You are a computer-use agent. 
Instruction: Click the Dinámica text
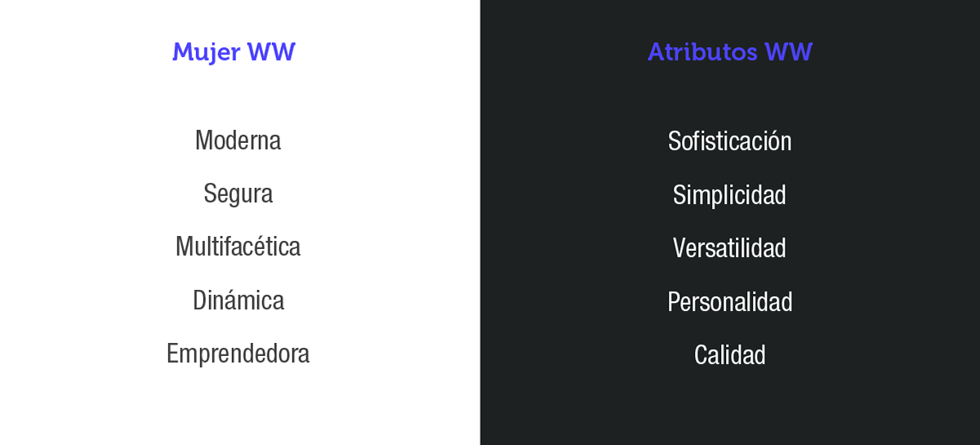pos(238,300)
